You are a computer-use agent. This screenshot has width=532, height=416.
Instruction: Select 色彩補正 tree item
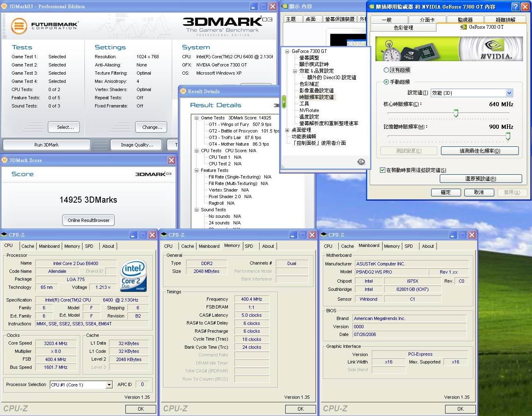click(309, 84)
